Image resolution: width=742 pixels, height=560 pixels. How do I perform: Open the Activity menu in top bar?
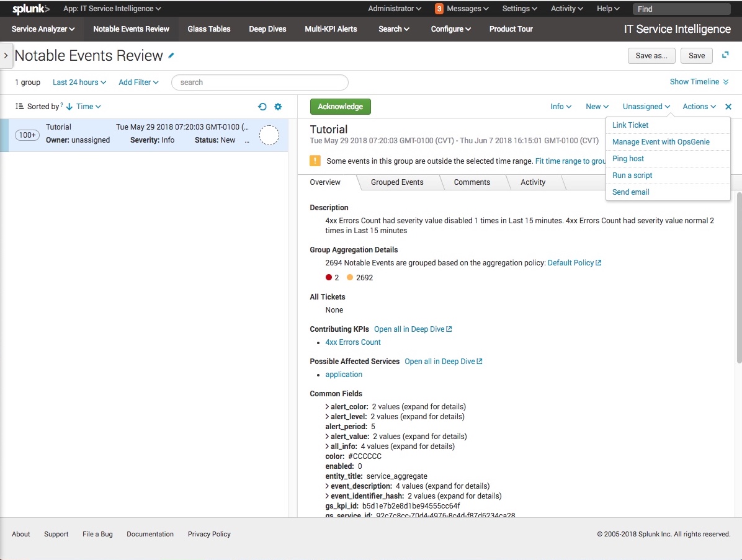[x=567, y=9]
